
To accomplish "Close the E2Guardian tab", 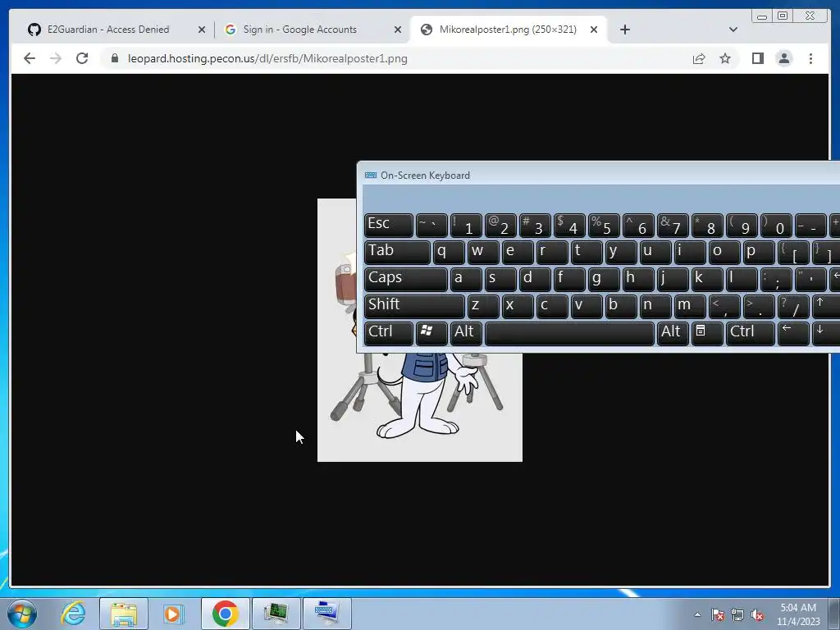I will coord(202,30).
